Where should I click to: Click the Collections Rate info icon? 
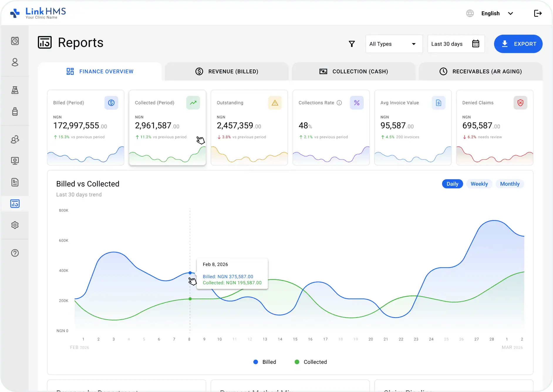coord(339,103)
